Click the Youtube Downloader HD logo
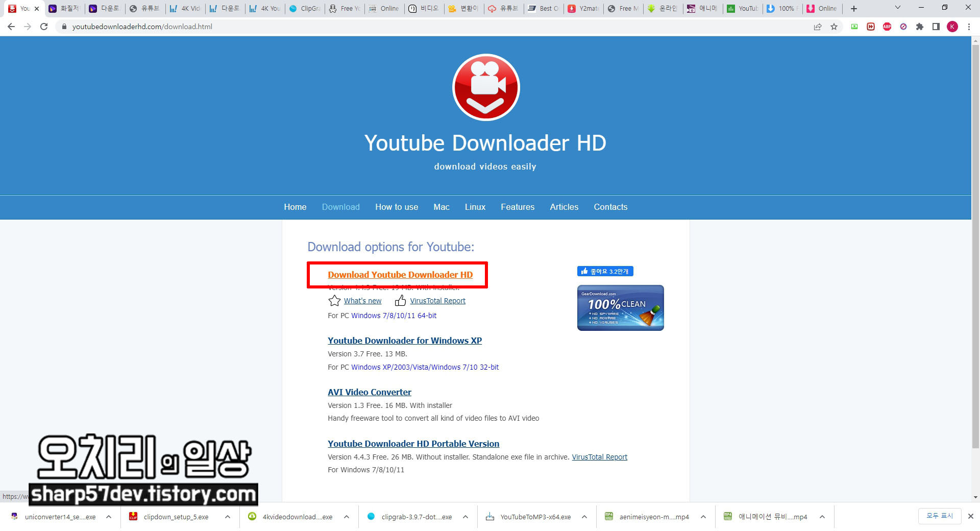The height and width of the screenshot is (531, 980). pyautogui.click(x=486, y=87)
